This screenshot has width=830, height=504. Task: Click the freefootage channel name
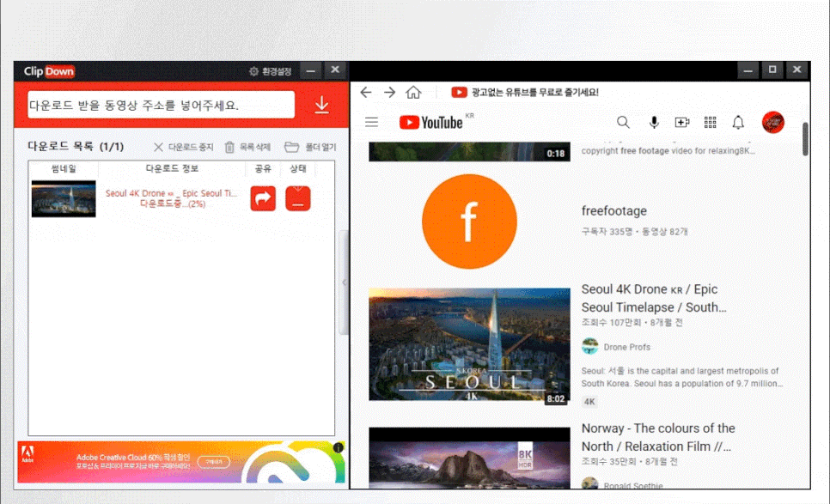coord(614,211)
